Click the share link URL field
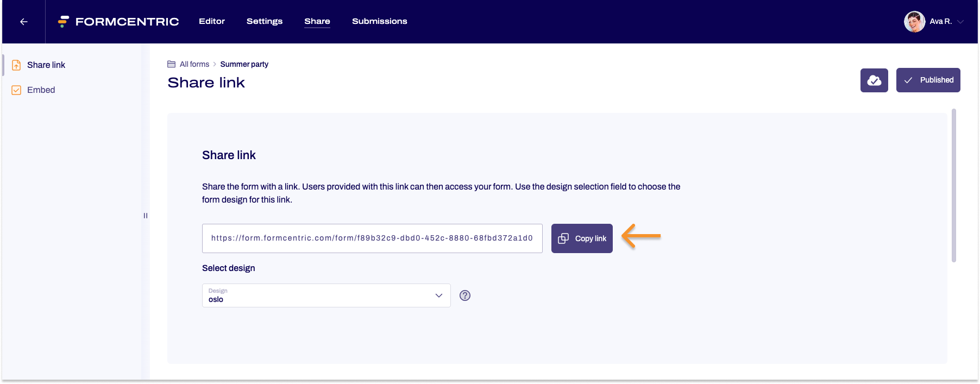 coord(372,238)
